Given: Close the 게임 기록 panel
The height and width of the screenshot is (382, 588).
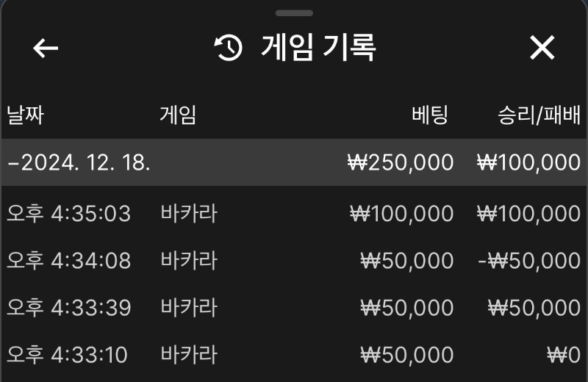Looking at the screenshot, I should pyautogui.click(x=542, y=48).
